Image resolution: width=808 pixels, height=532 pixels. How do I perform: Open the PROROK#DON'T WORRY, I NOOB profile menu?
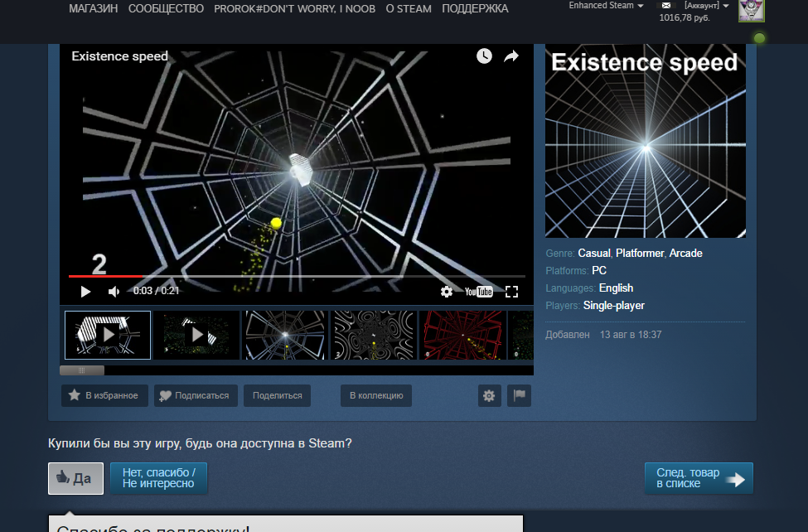(295, 9)
